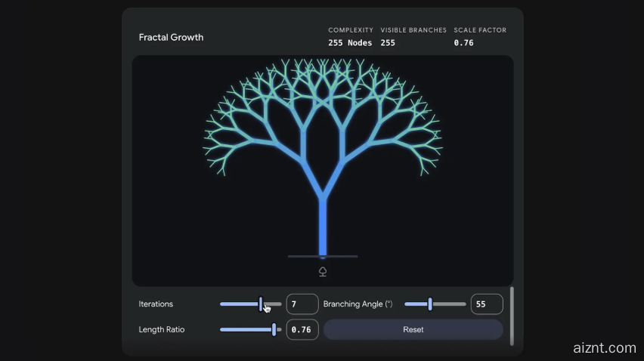The image size is (644, 361).
Task: Click the Iterations slider handle
Action: [x=261, y=304]
